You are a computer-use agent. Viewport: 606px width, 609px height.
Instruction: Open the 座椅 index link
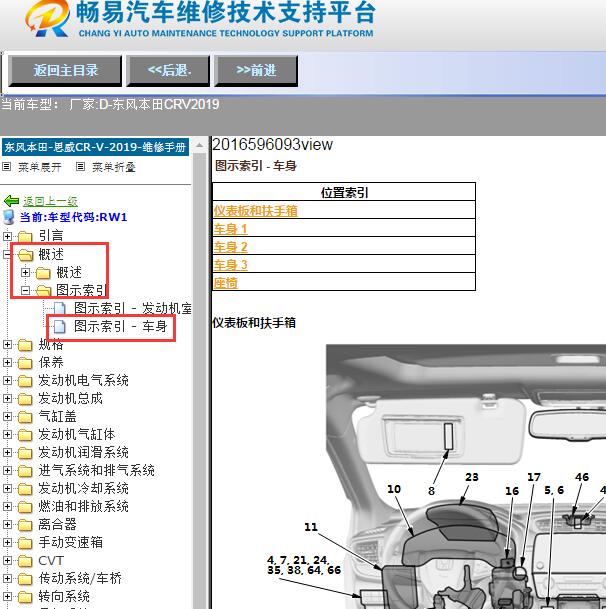pyautogui.click(x=225, y=283)
